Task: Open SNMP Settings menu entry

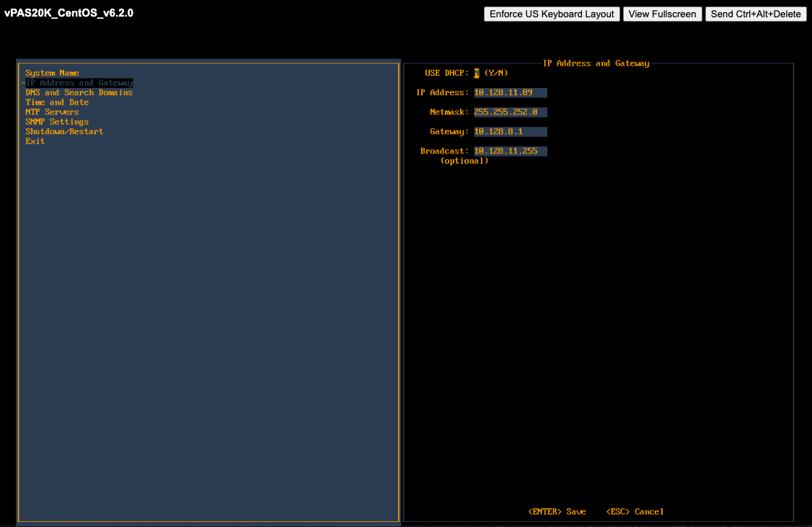Action: click(57, 122)
